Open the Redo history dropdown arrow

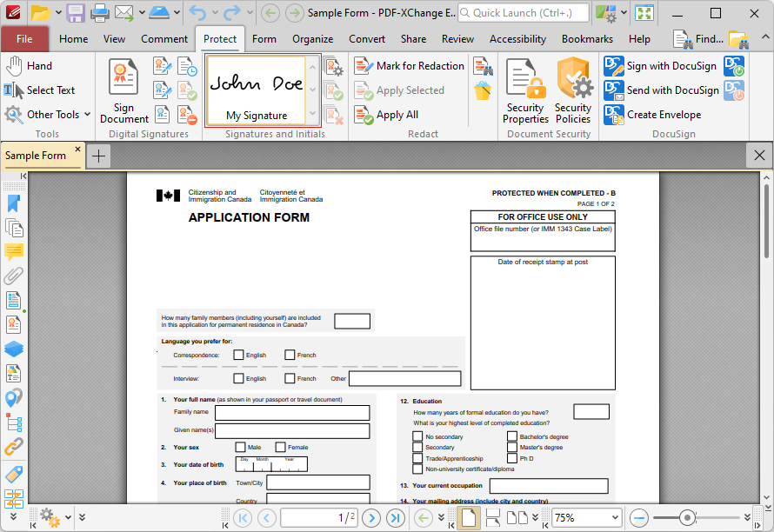pos(250,13)
